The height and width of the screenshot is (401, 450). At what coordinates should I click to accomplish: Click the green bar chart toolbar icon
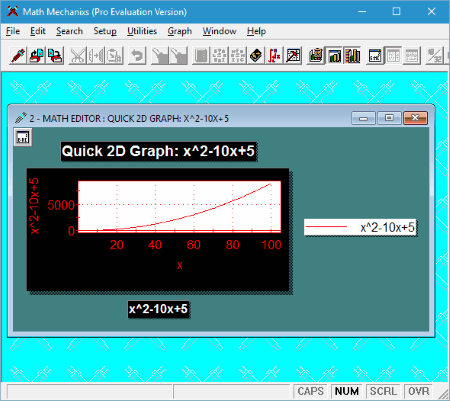tap(334, 56)
